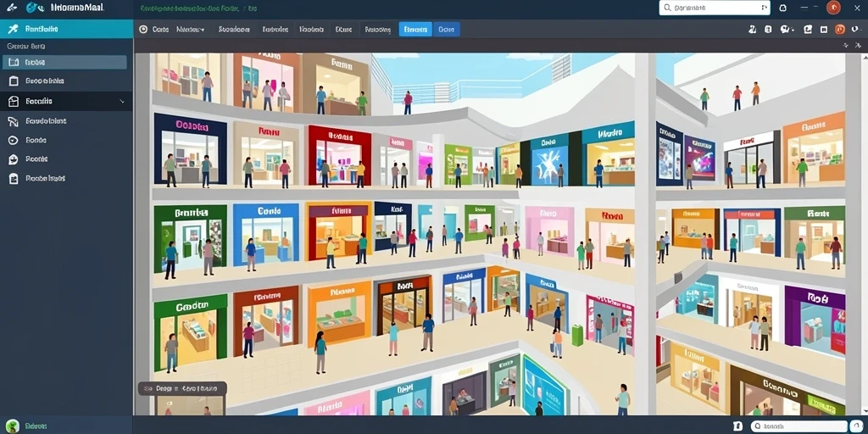Click the picture icon in right toolbar
This screenshot has height=434, width=868.
point(808,30)
